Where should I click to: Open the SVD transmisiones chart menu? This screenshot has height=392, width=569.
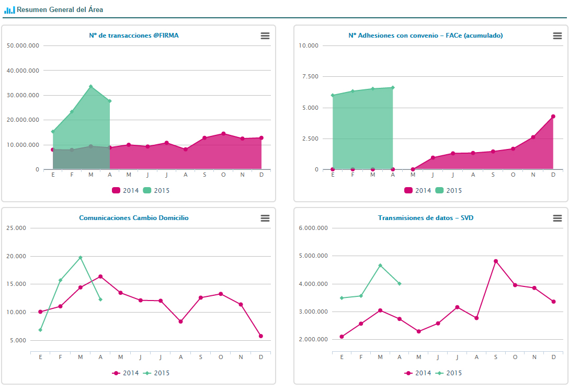[x=557, y=218]
